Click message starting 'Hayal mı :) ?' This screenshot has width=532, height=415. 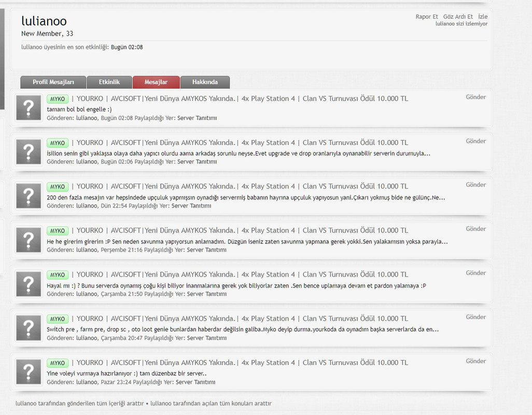(236, 286)
